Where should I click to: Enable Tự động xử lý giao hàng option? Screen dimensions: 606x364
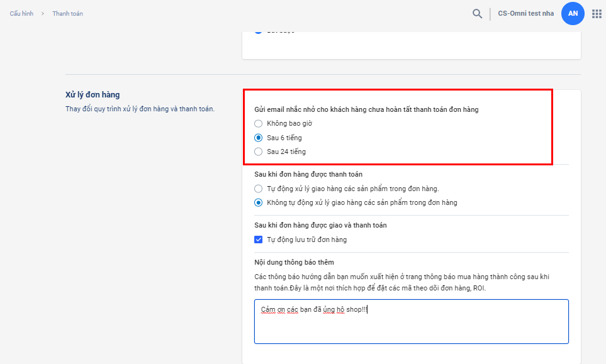[259, 189]
